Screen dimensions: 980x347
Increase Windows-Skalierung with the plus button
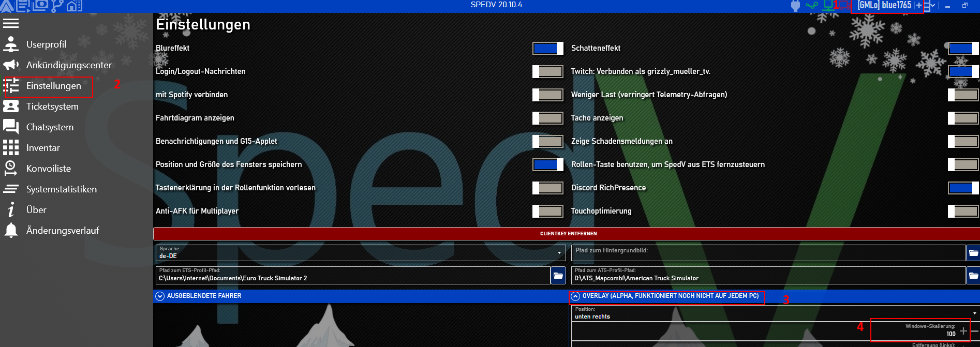pos(963,331)
